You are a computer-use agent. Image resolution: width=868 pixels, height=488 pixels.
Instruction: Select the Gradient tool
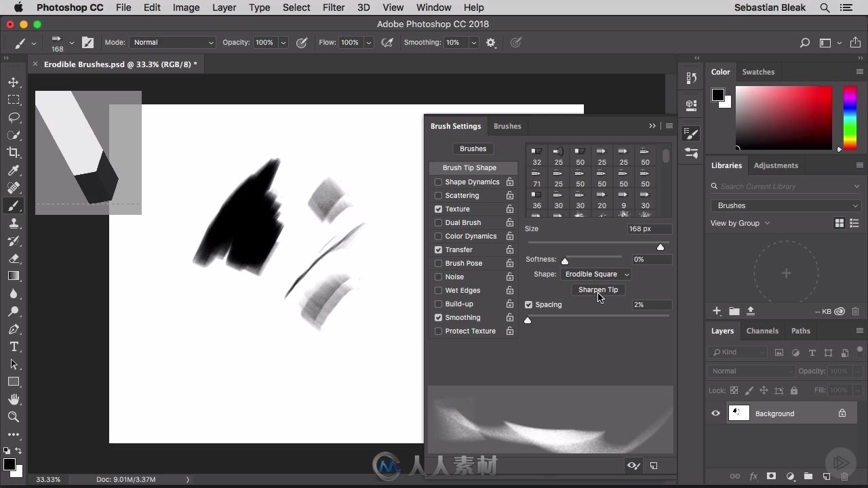tap(14, 276)
